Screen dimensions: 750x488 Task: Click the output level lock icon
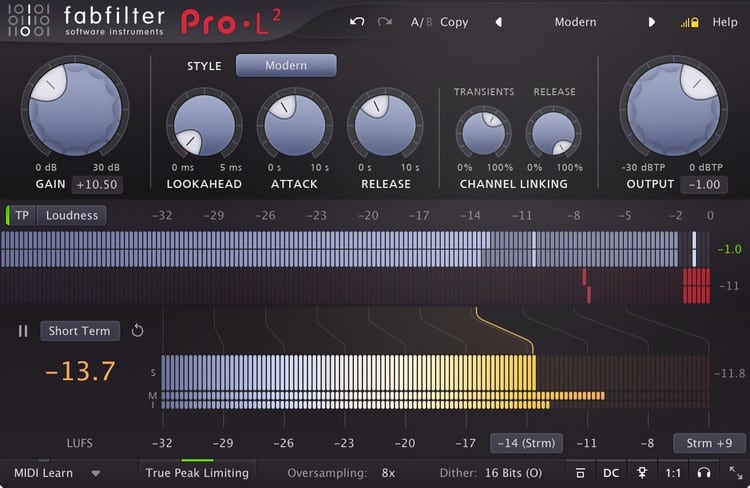(x=689, y=22)
